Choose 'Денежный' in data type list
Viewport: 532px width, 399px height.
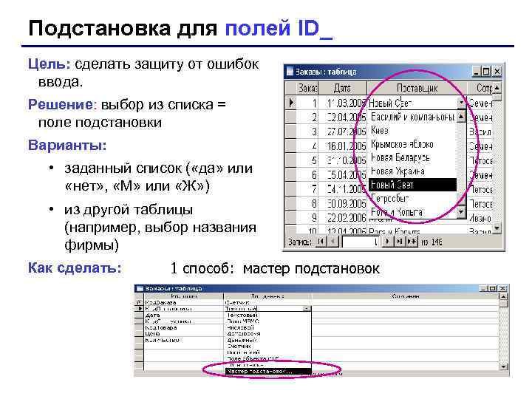tap(242, 340)
